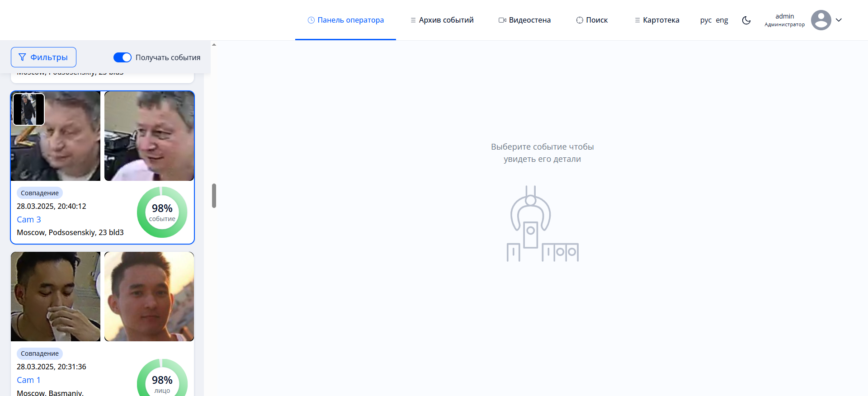Screen dimensions: 868x396
Task: Click the camera icon beside Видеостена
Action: 502,20
